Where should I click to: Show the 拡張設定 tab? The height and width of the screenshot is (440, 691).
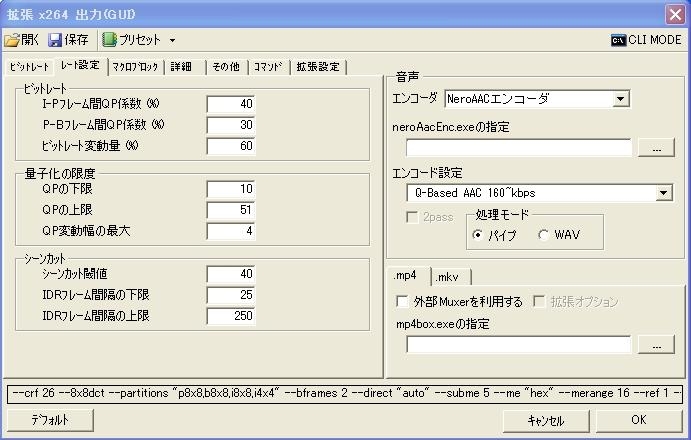[x=318, y=67]
